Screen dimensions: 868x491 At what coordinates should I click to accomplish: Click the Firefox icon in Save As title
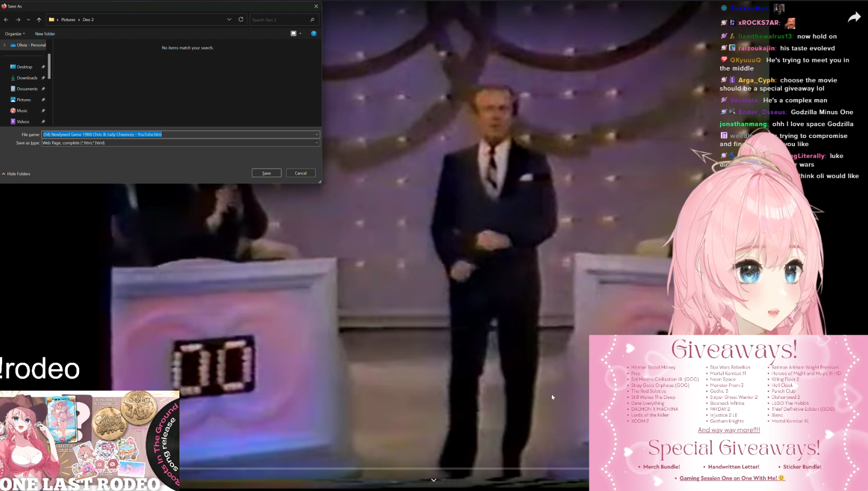click(x=4, y=6)
